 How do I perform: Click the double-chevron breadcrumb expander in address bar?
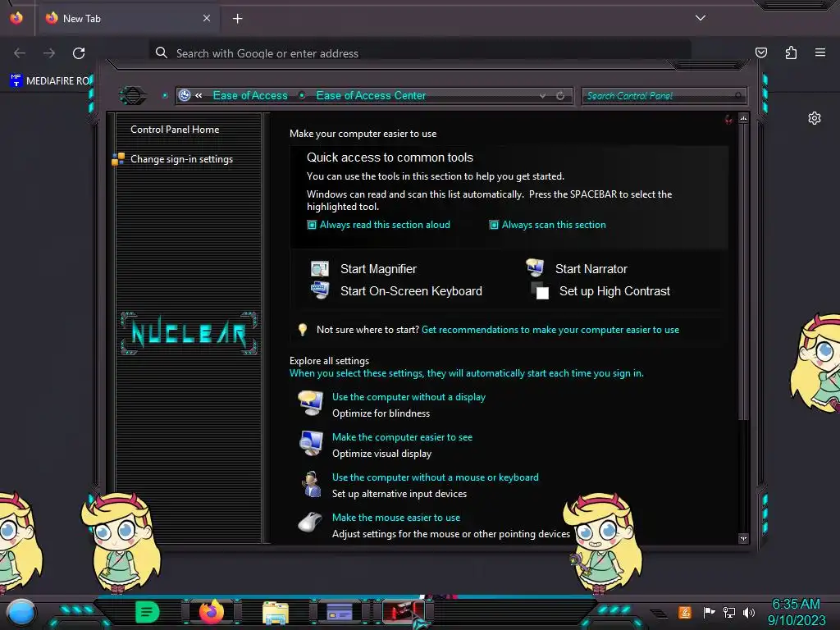coord(199,95)
